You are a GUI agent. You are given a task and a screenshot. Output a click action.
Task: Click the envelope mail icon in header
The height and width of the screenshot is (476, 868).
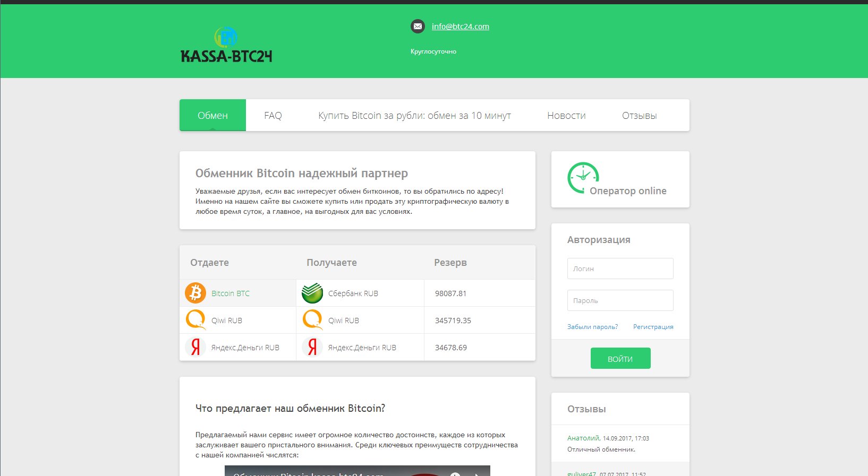[418, 26]
